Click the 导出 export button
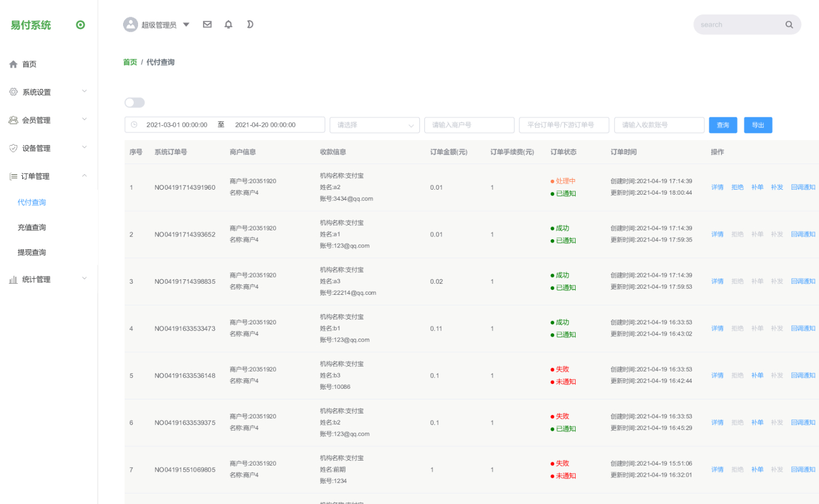This screenshot has height=504, width=819. point(758,125)
